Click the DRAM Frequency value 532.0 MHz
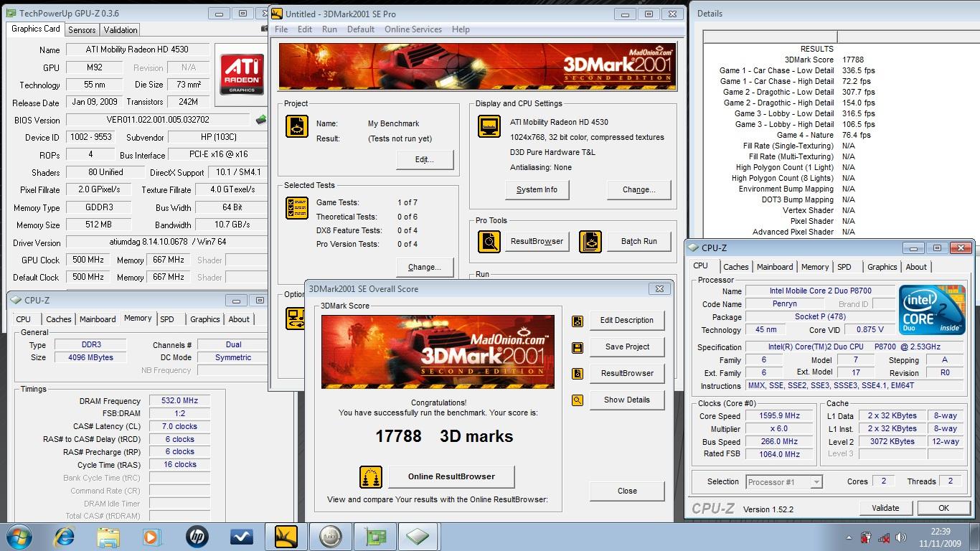Screen dimensions: 980x551 [179, 400]
